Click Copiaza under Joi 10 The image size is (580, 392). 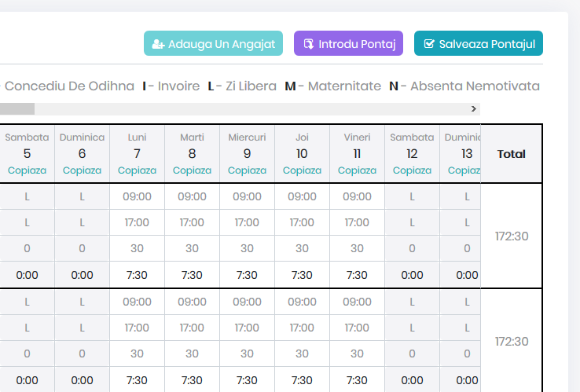[302, 170]
